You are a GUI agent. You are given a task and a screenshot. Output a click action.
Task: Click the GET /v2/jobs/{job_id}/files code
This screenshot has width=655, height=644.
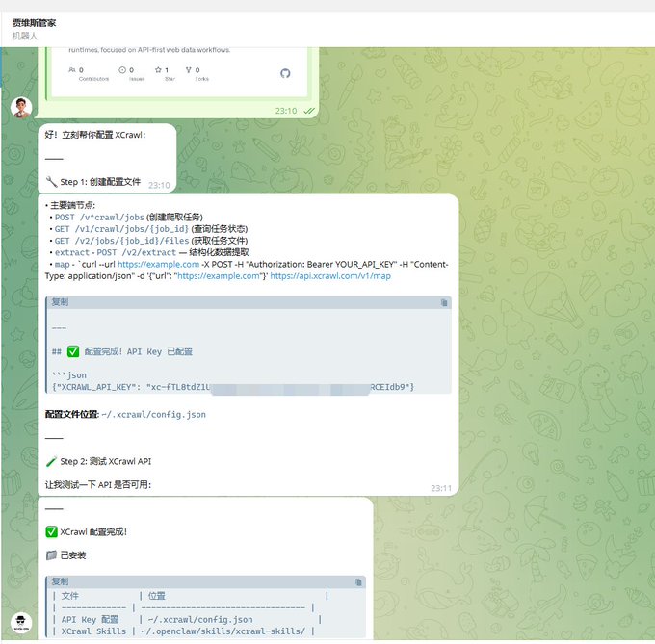[121, 241]
